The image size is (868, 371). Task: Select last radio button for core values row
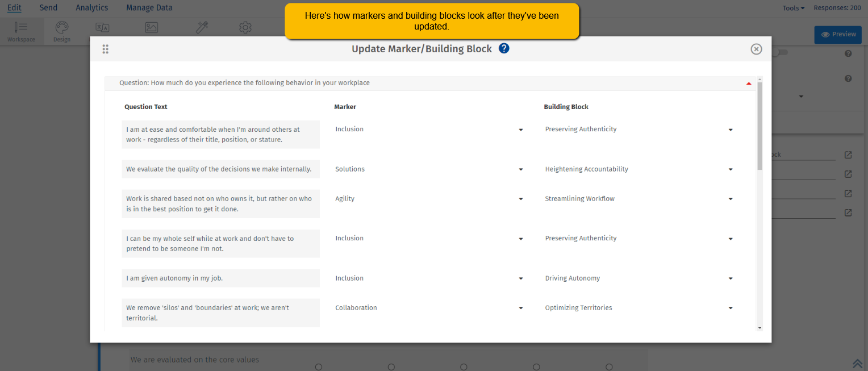(609, 367)
